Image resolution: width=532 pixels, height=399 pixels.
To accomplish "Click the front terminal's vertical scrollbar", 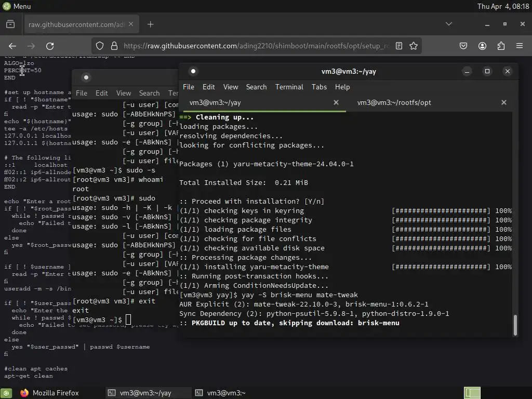I will point(515,325).
